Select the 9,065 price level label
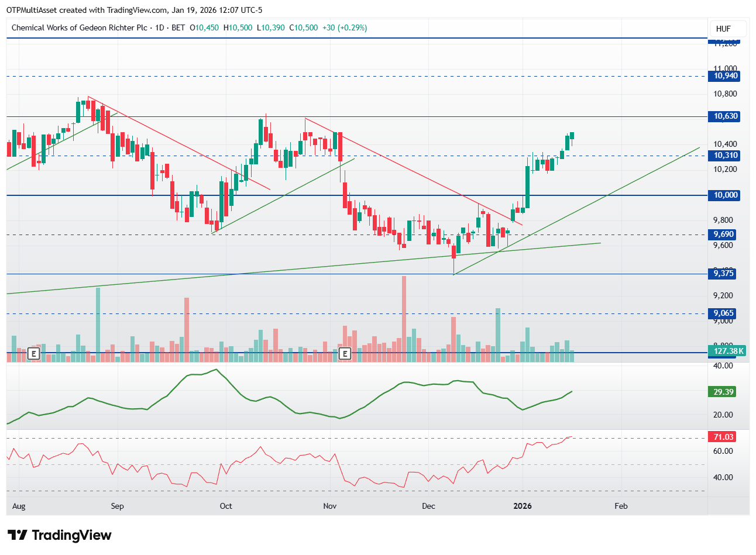Image resolution: width=756 pixels, height=555 pixels. click(x=723, y=313)
